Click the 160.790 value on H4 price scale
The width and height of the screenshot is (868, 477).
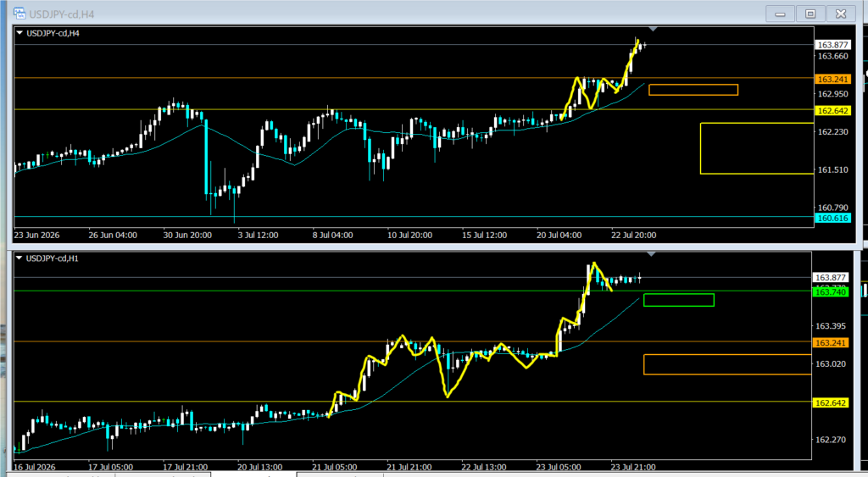tap(832, 208)
